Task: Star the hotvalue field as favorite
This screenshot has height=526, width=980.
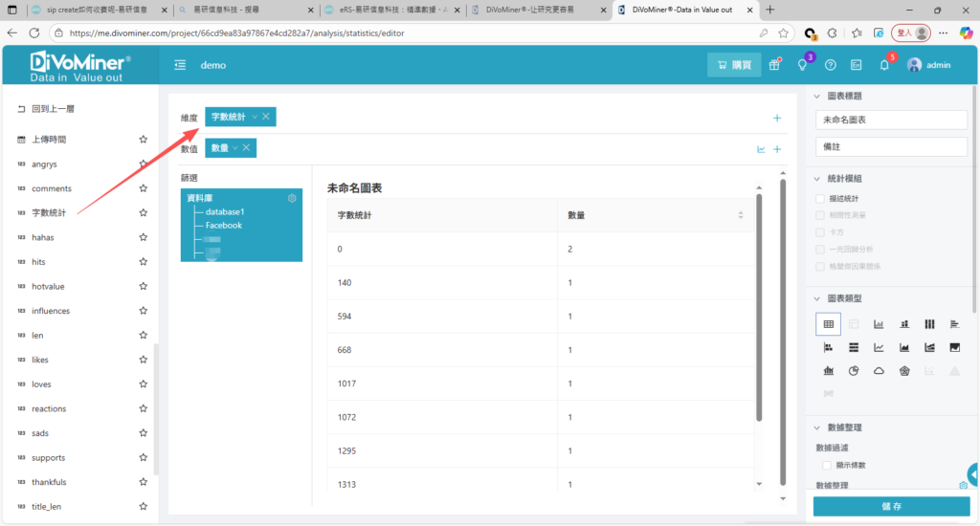Action: point(143,286)
